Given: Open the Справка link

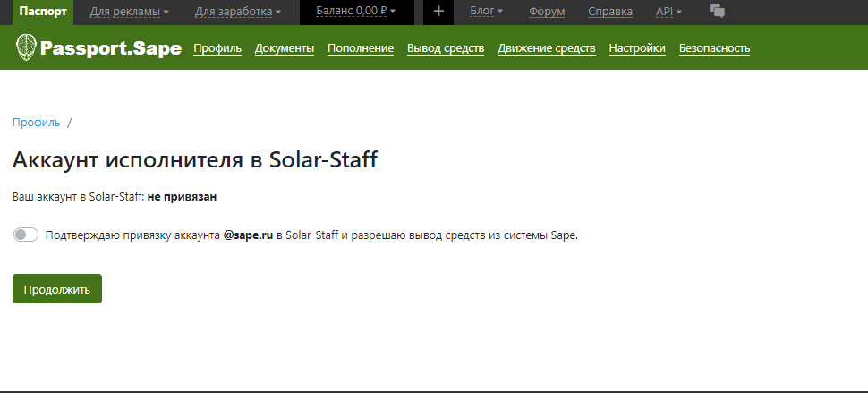Looking at the screenshot, I should (x=610, y=12).
